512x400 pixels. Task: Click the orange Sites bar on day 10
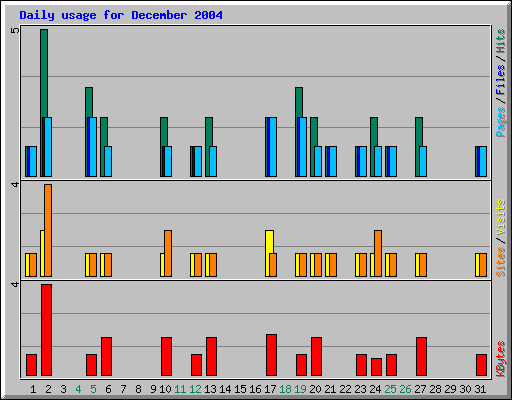(168, 253)
